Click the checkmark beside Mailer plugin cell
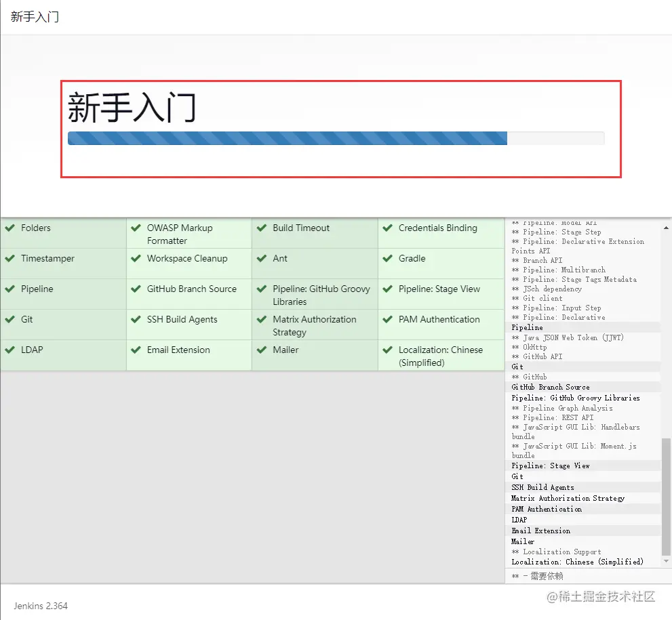672x620 pixels. 262,350
